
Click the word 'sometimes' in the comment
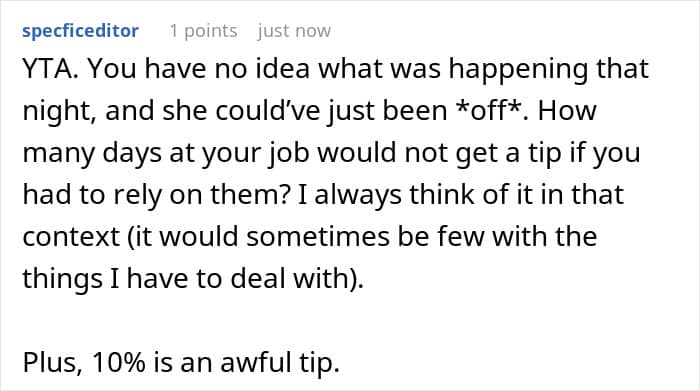(318, 237)
